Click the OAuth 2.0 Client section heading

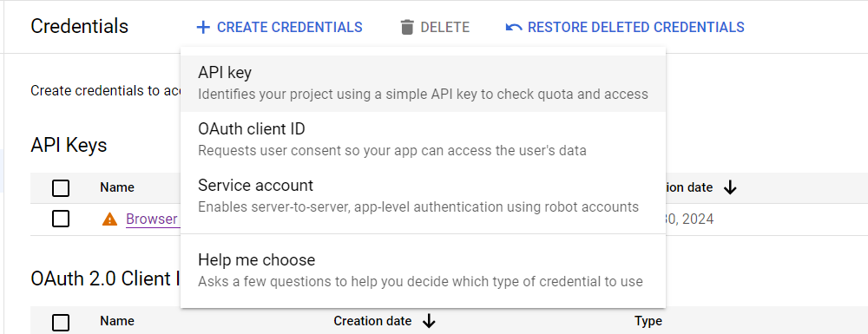coord(105,278)
